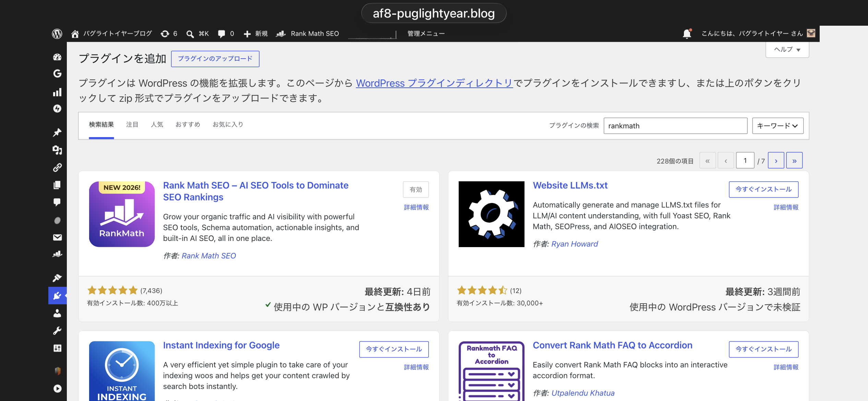Viewport: 868px width, 401px height.
Task: Click the home icon beside パグライトイヤーブログ
Action: 75,34
